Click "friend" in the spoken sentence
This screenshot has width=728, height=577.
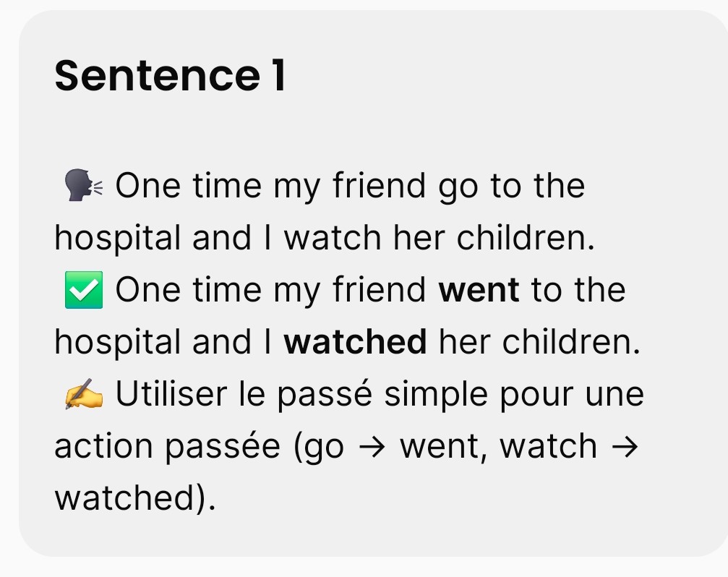(380, 187)
